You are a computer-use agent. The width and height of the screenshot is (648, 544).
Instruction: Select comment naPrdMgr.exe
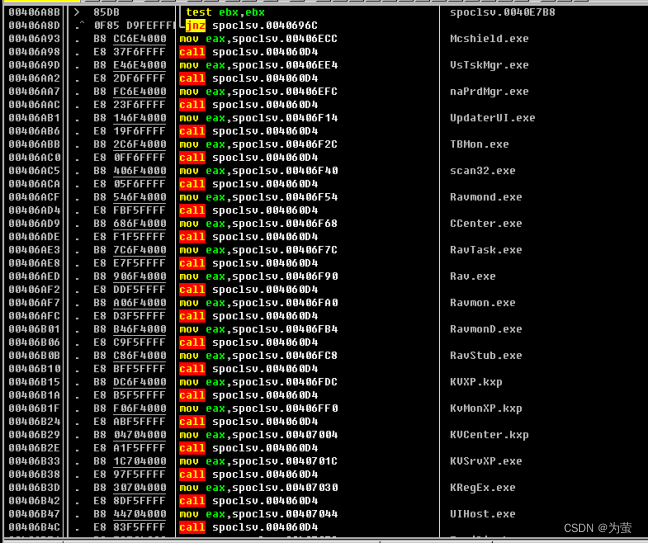tap(489, 92)
